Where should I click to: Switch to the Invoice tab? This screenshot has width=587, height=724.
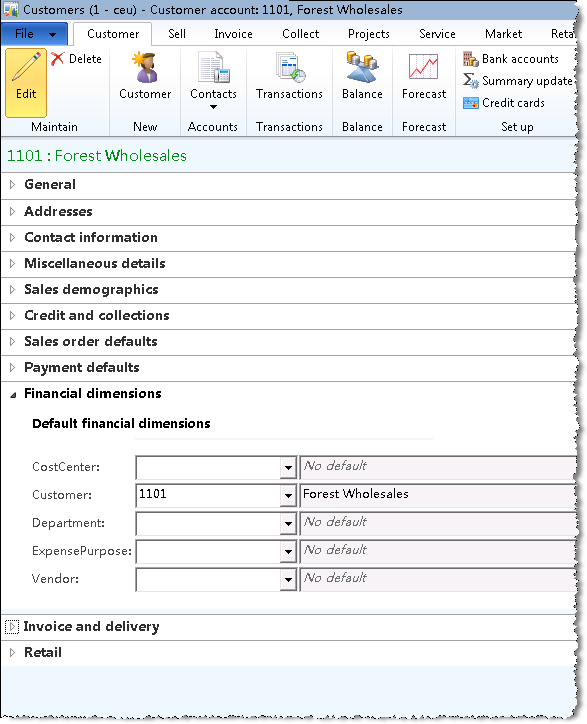233,34
